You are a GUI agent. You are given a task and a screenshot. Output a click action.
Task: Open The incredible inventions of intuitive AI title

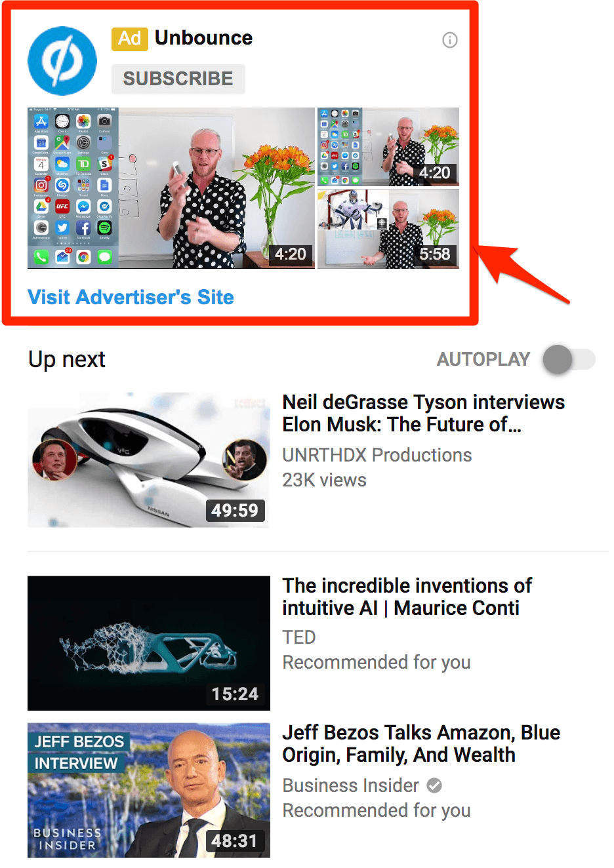407,597
